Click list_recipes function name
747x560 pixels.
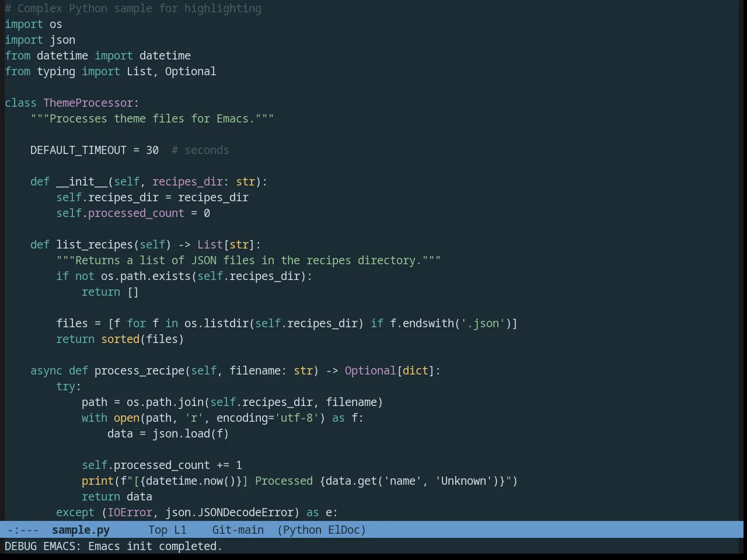click(95, 244)
